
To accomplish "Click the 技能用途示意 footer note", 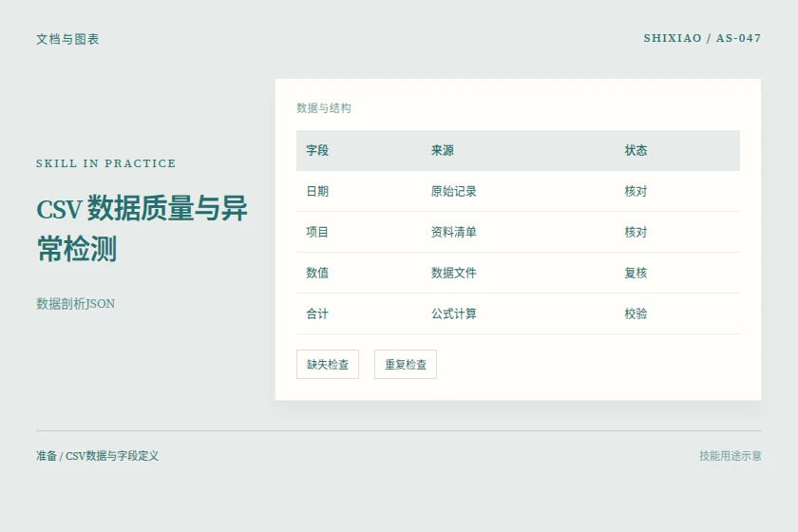I will [731, 456].
